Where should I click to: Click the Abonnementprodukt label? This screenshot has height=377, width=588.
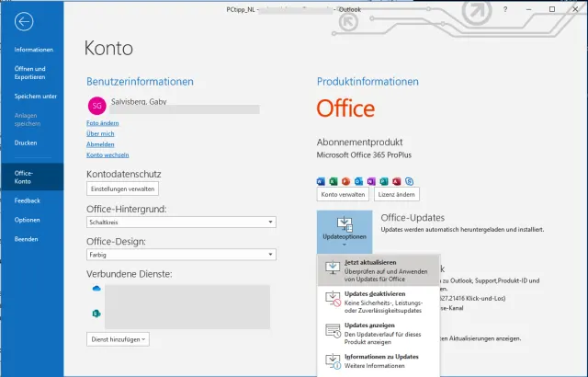click(x=359, y=142)
